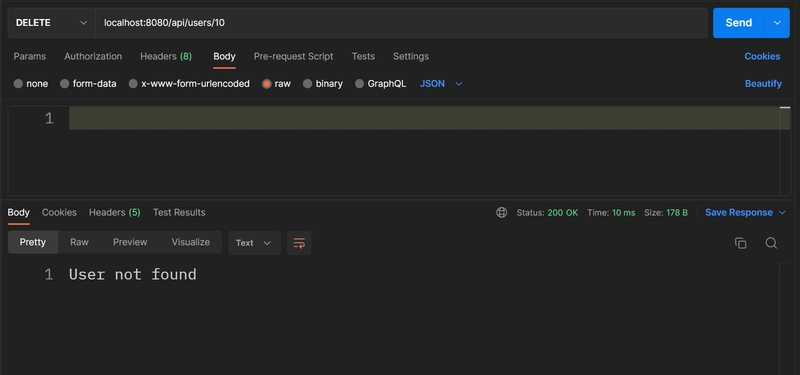Screen dimensions: 800x375
Task: Open the Cookies link at top right
Action: click(762, 56)
